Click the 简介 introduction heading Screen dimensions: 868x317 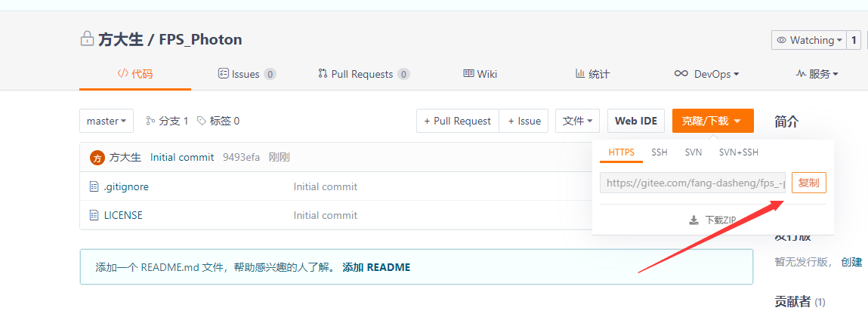[786, 122]
